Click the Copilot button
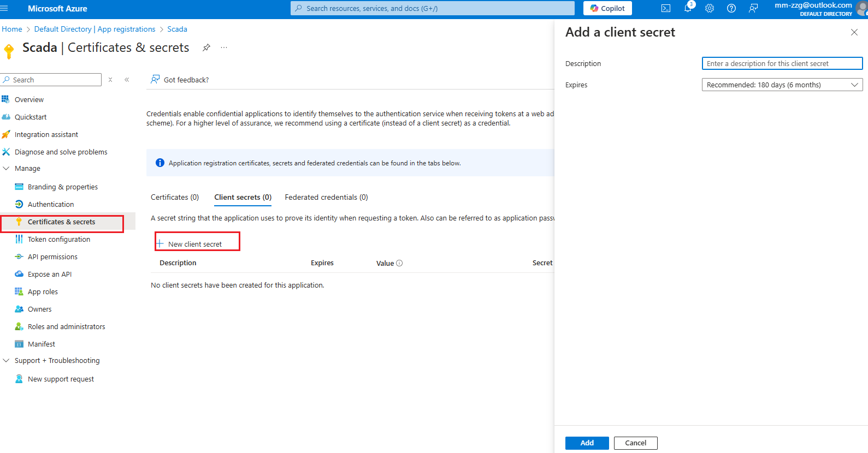 pyautogui.click(x=607, y=8)
